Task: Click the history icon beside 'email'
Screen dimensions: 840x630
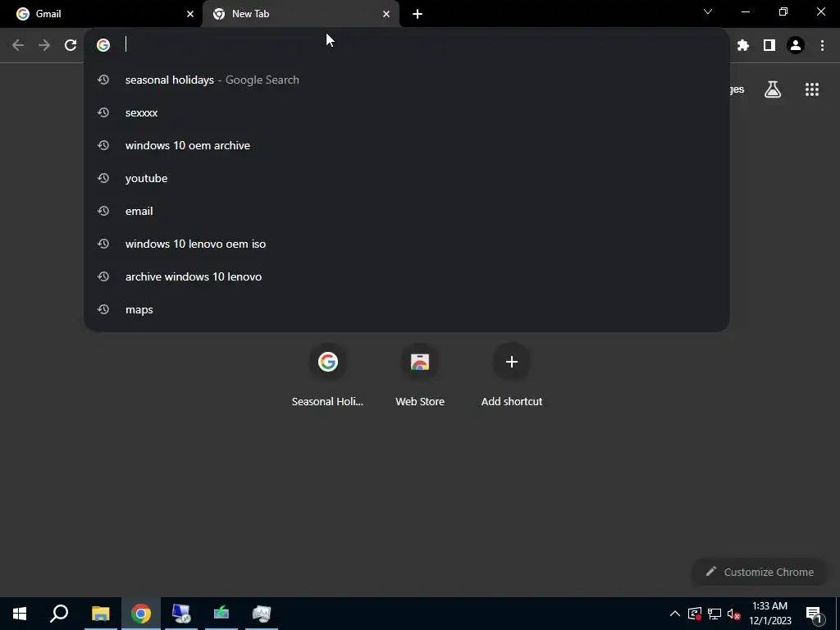Action: click(103, 211)
